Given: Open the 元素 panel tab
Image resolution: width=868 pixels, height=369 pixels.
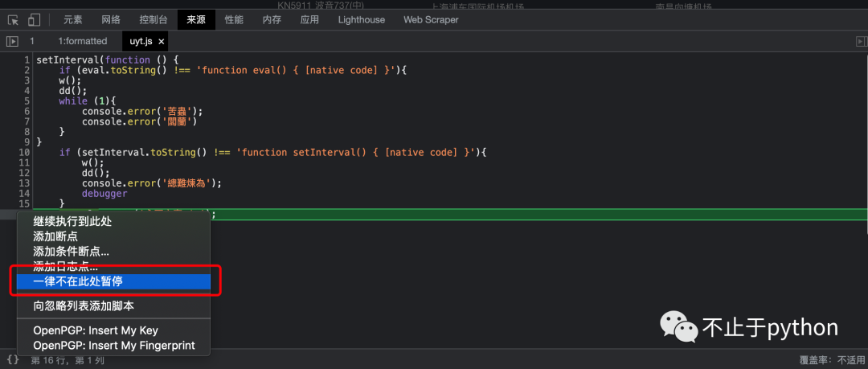Looking at the screenshot, I should click(x=72, y=19).
